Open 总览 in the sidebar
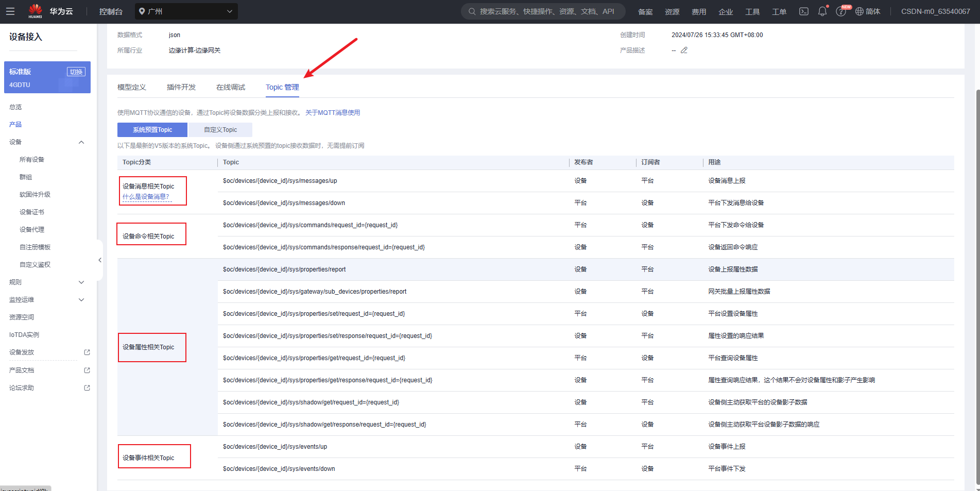Viewport: 980px width, 491px height. [x=15, y=107]
